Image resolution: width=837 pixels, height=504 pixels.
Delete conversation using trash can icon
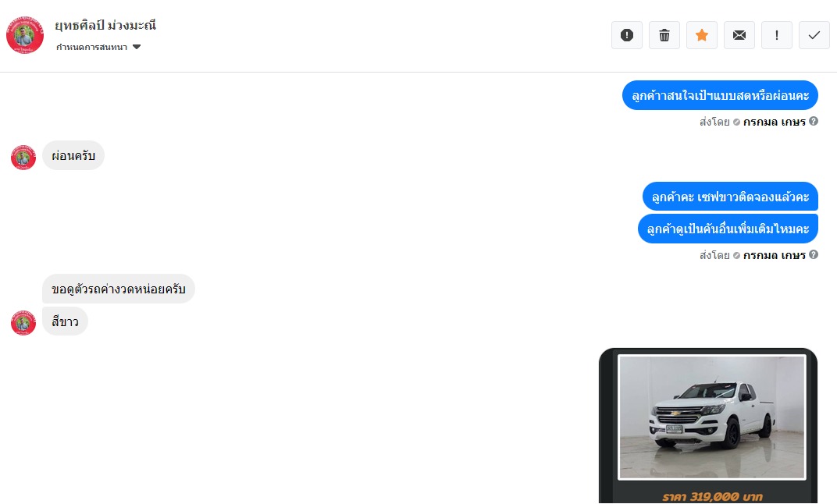664,35
